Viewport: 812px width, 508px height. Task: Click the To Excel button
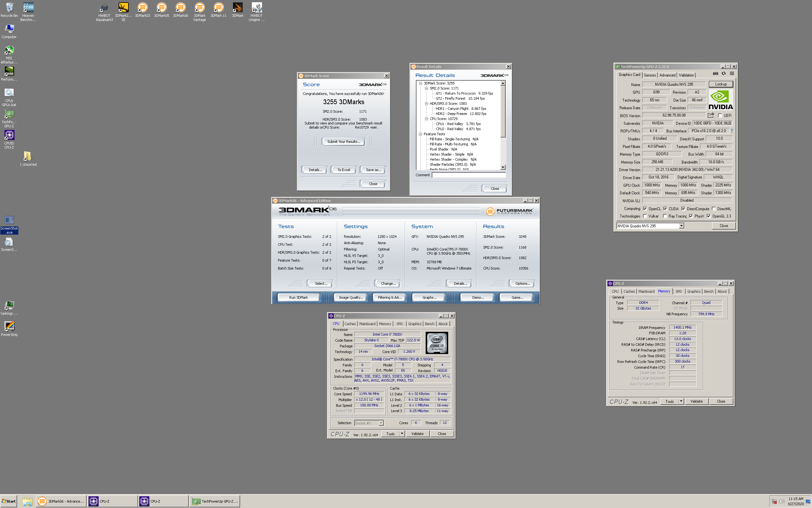click(x=344, y=170)
